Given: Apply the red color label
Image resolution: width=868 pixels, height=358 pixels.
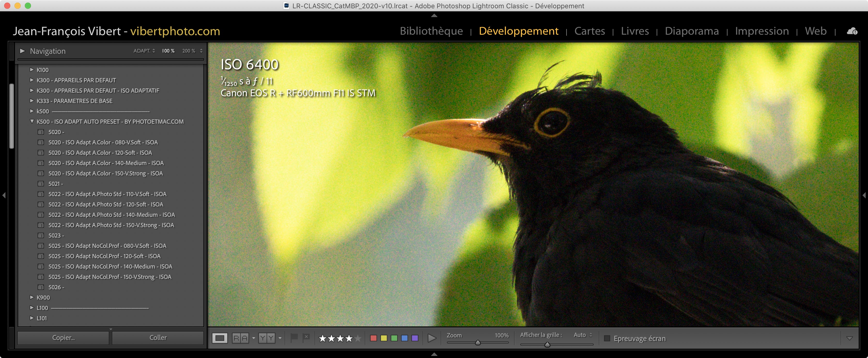Looking at the screenshot, I should [x=373, y=338].
